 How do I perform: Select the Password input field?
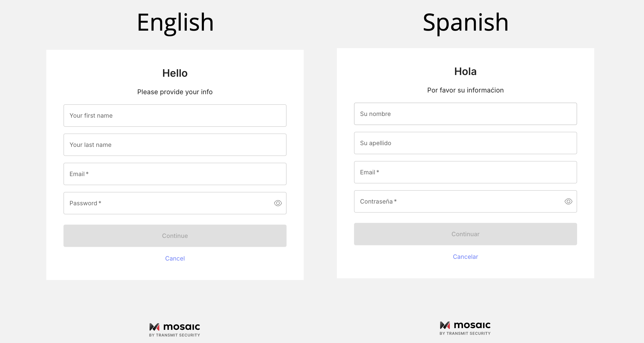click(x=169, y=203)
